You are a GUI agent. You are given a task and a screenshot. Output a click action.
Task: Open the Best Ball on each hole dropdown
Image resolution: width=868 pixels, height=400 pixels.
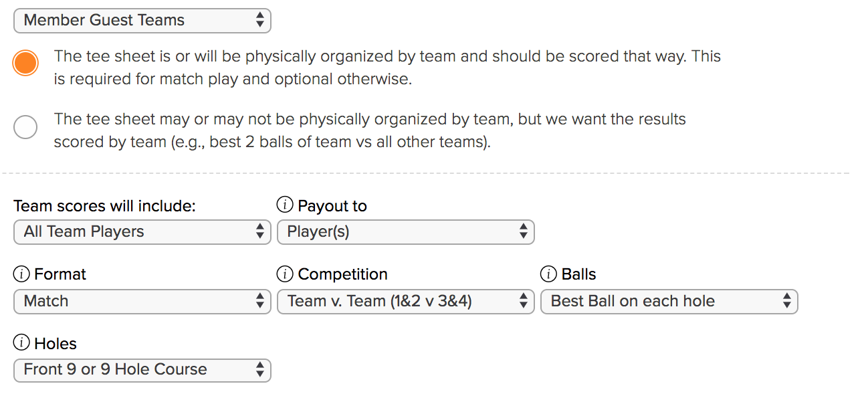(x=669, y=302)
